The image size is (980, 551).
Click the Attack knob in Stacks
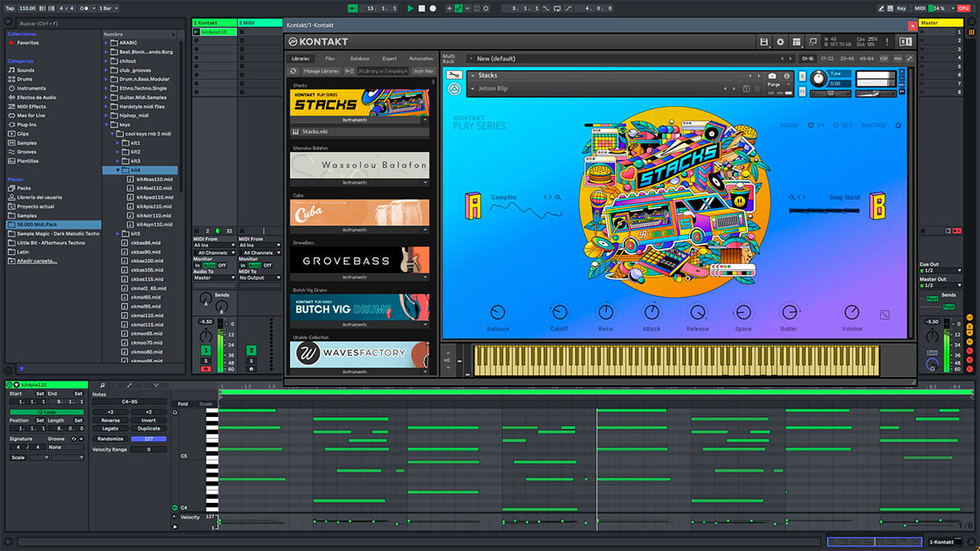pos(652,312)
